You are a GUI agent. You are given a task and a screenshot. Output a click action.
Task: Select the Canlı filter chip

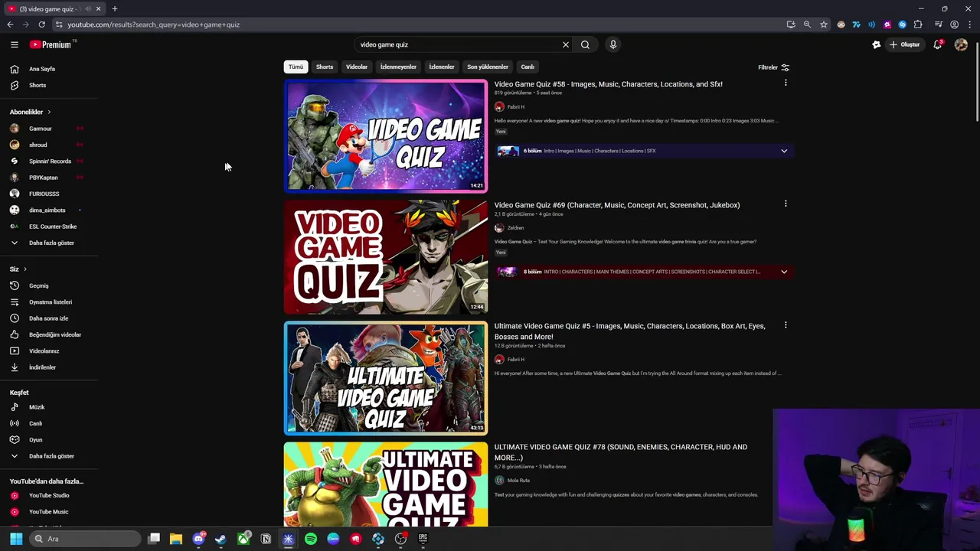(528, 67)
